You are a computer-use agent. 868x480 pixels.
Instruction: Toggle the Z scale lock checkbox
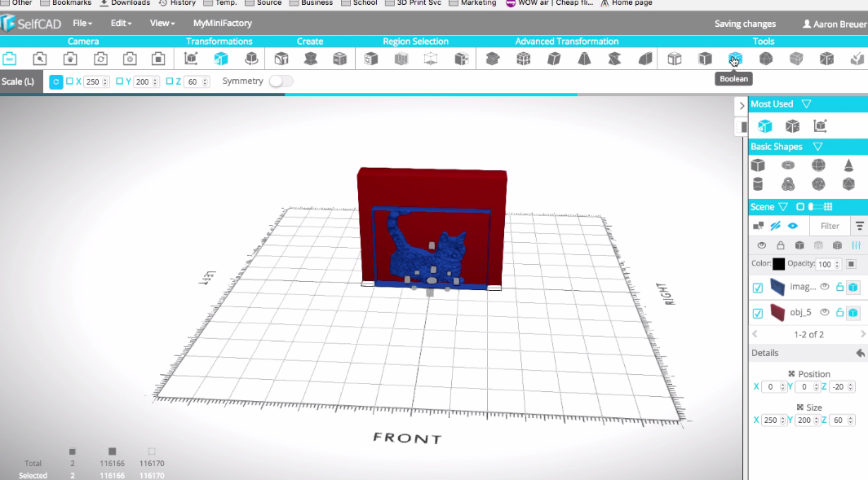coord(170,81)
